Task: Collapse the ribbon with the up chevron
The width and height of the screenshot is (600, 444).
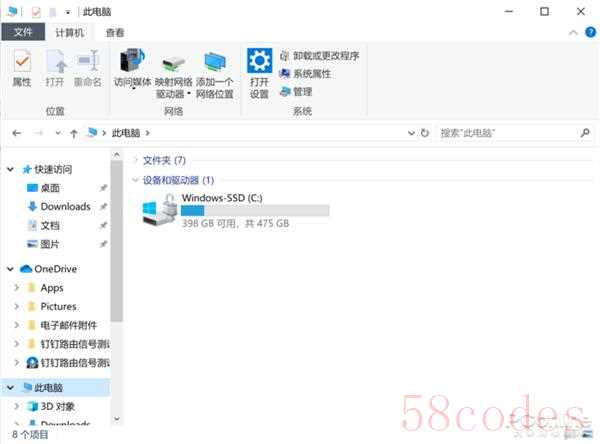Action: coord(573,33)
